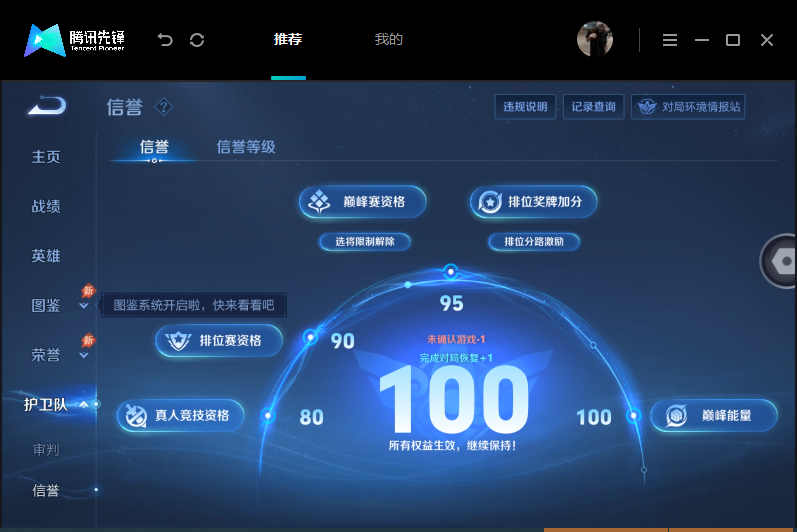Open the user avatar profile
The height and width of the screenshot is (532, 797).
595,39
